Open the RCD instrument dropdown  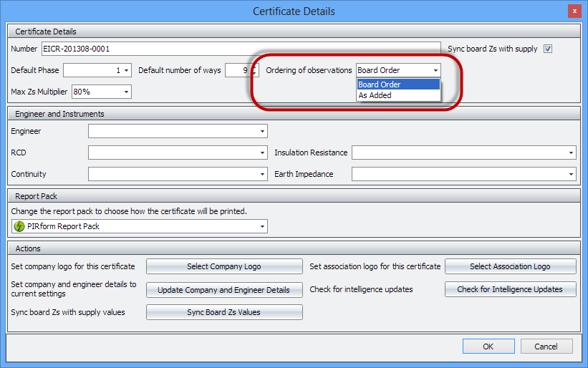[x=263, y=152]
